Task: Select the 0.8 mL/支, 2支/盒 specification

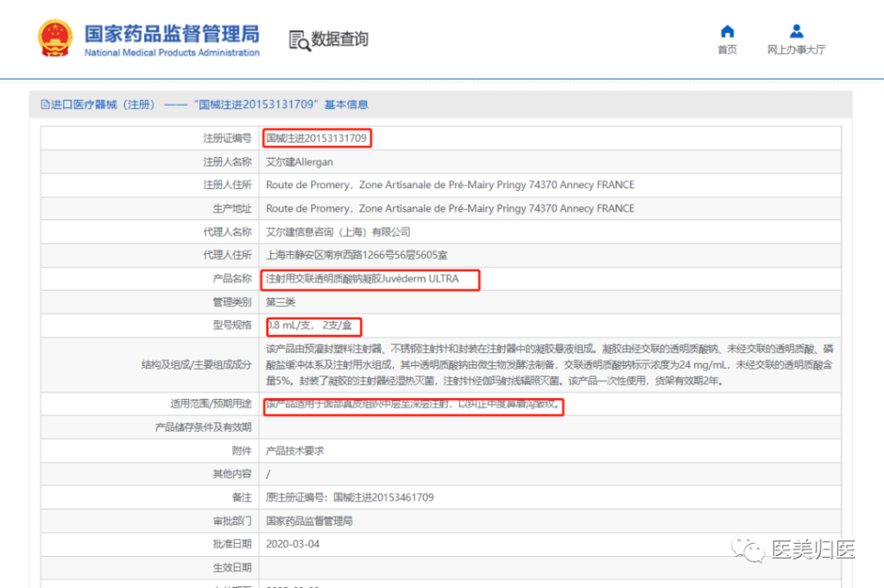Action: [x=310, y=326]
